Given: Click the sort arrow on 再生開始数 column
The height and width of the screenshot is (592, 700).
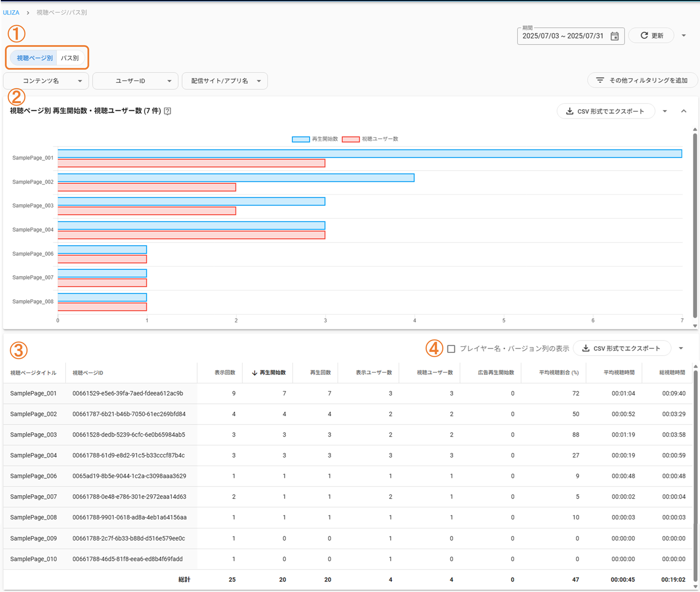Looking at the screenshot, I should pos(255,373).
